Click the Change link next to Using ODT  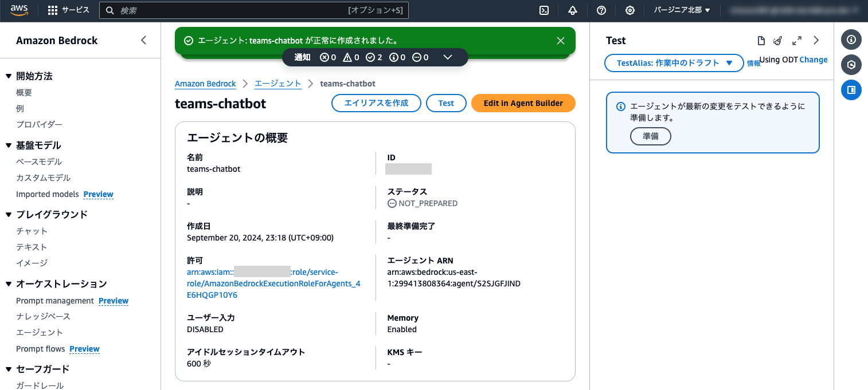pyautogui.click(x=814, y=60)
